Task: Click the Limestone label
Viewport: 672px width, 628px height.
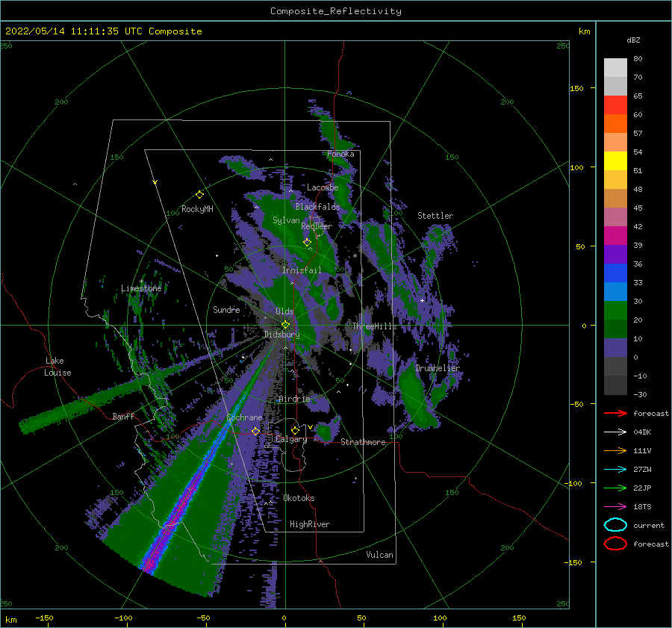Action: (x=141, y=288)
